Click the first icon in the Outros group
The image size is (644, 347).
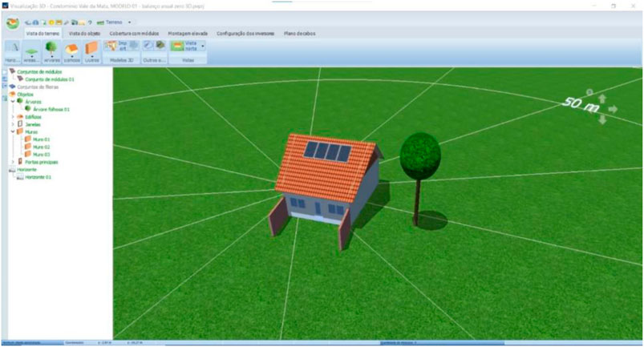(x=148, y=46)
